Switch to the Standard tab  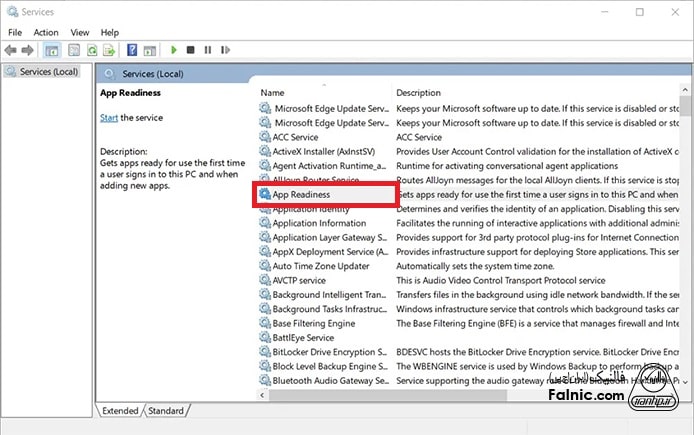[166, 411]
